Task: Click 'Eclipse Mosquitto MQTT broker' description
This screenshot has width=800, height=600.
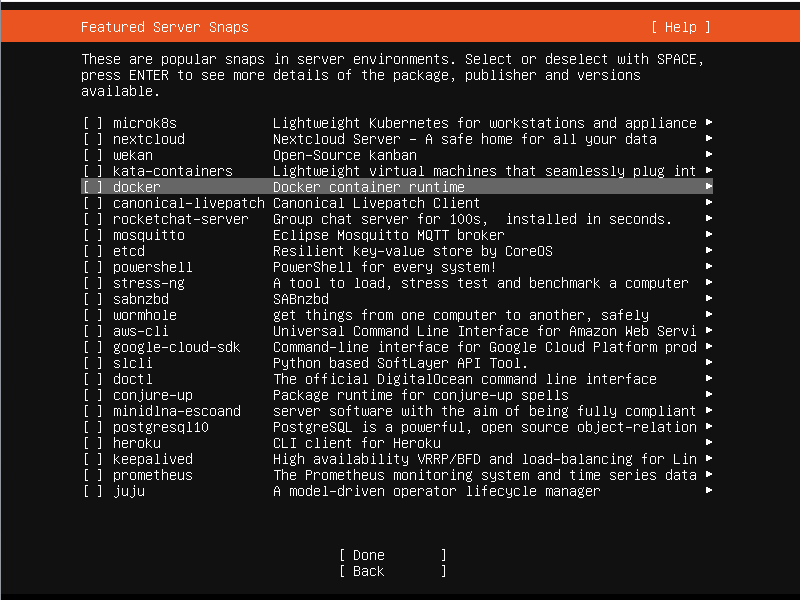Action: click(389, 235)
